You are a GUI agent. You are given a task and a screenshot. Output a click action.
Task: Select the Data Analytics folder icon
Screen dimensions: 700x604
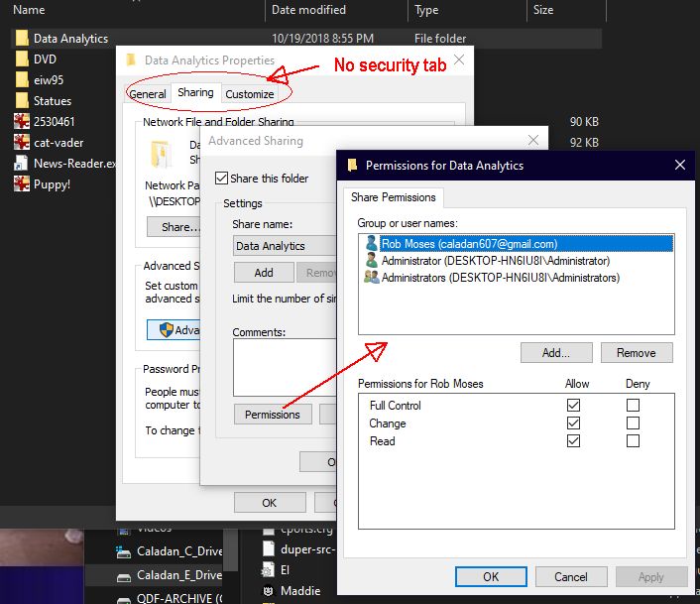click(22, 39)
